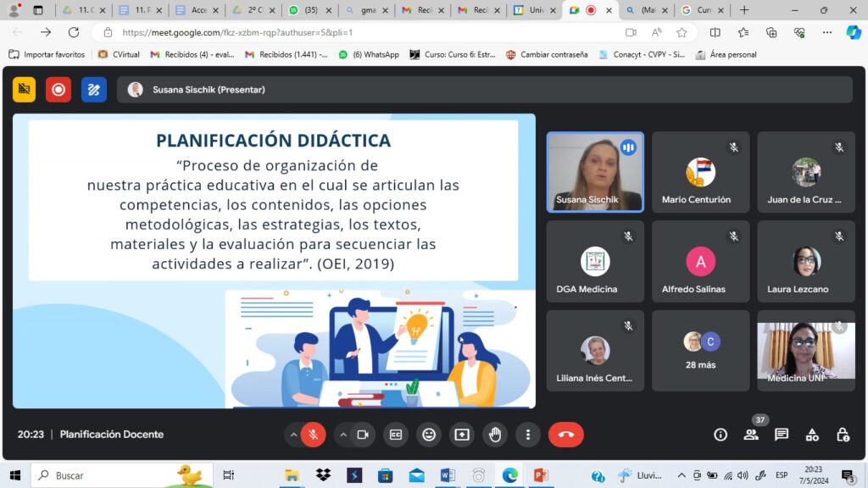Show the participants list
The height and width of the screenshot is (488, 868).
(x=751, y=435)
